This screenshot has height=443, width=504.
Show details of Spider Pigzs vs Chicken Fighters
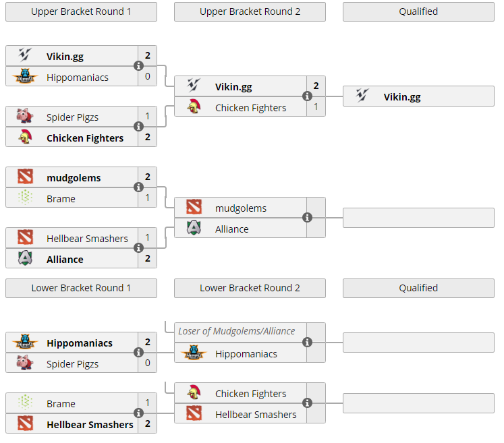pos(139,127)
